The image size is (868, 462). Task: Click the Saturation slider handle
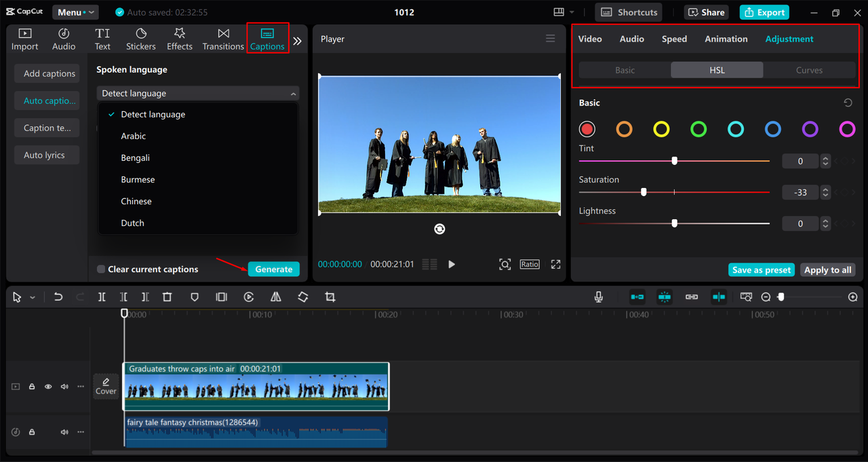click(644, 192)
